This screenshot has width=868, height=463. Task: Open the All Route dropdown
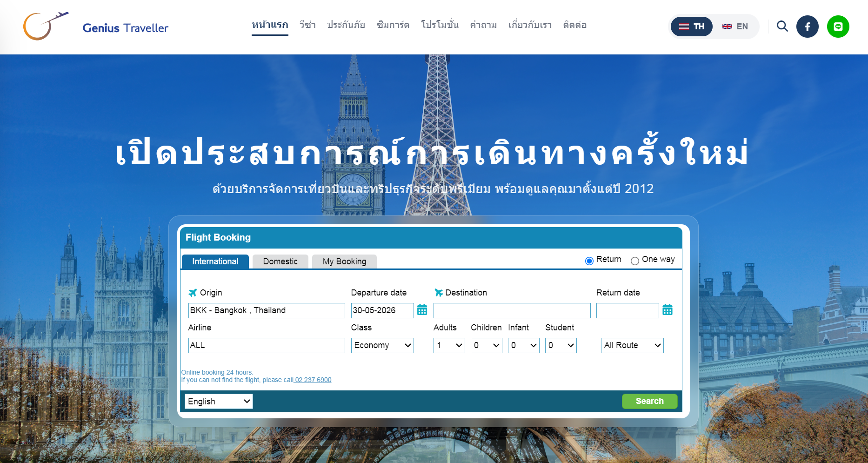[632, 345]
